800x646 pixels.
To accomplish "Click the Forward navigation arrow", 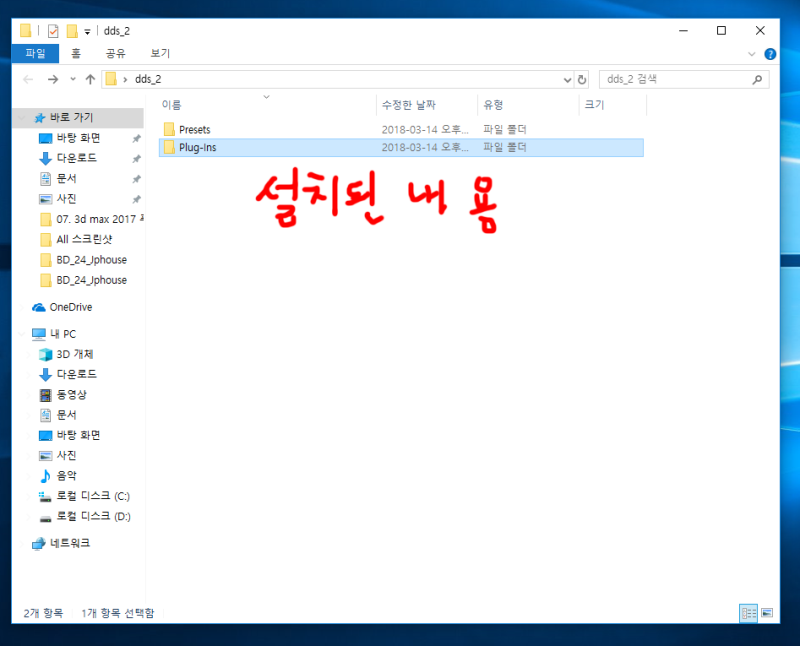I will [x=53, y=79].
